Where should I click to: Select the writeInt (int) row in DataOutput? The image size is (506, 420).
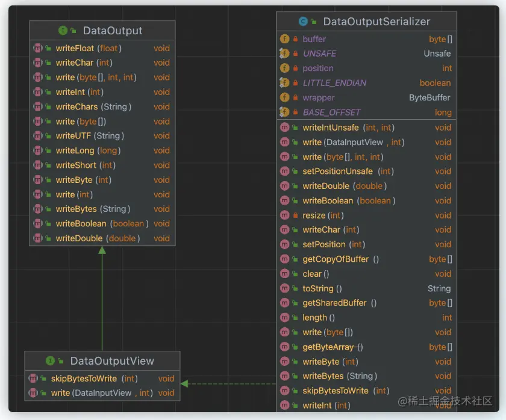102,92
